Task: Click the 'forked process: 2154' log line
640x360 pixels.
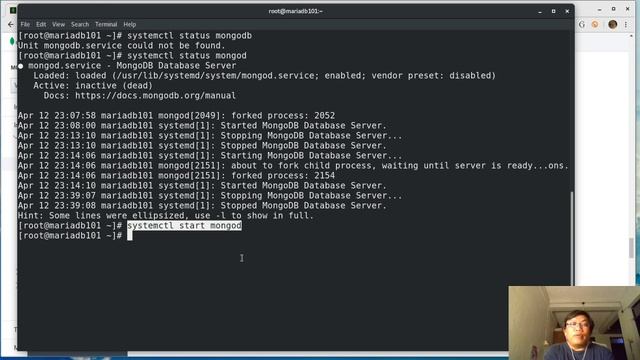Action: (176, 176)
